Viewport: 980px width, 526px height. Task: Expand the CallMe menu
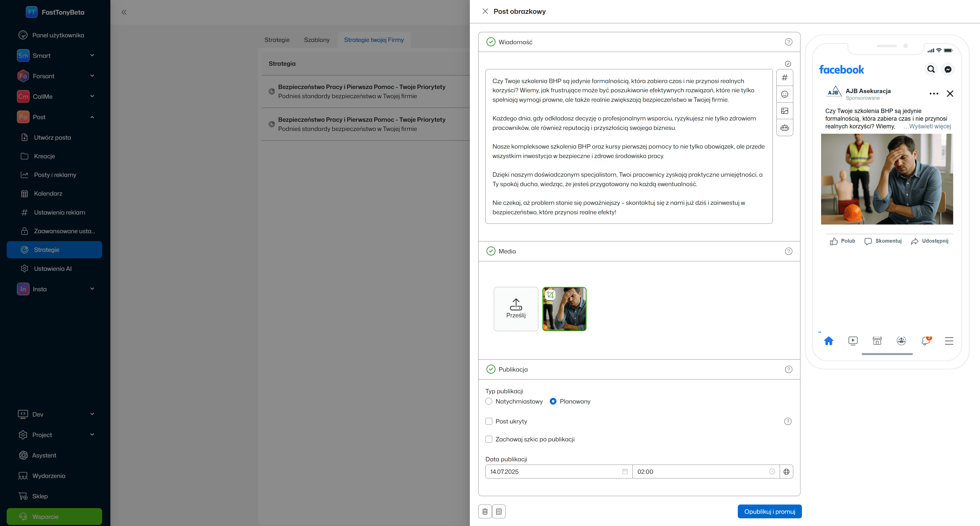click(55, 96)
